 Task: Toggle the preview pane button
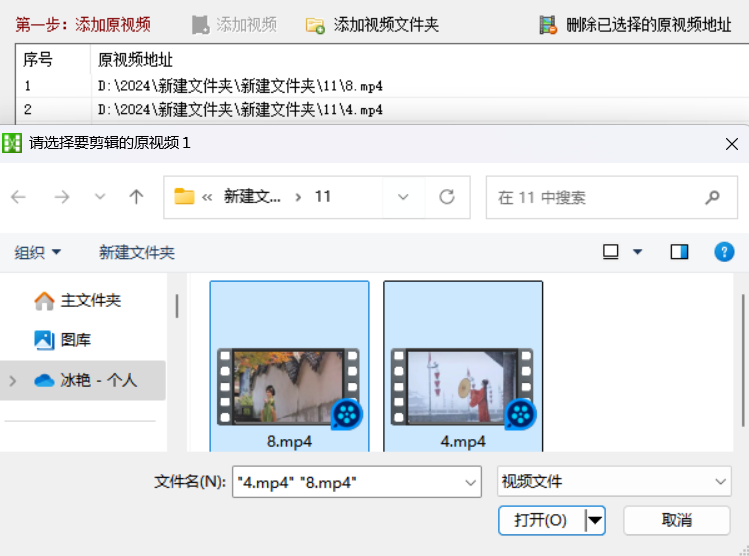point(679,251)
